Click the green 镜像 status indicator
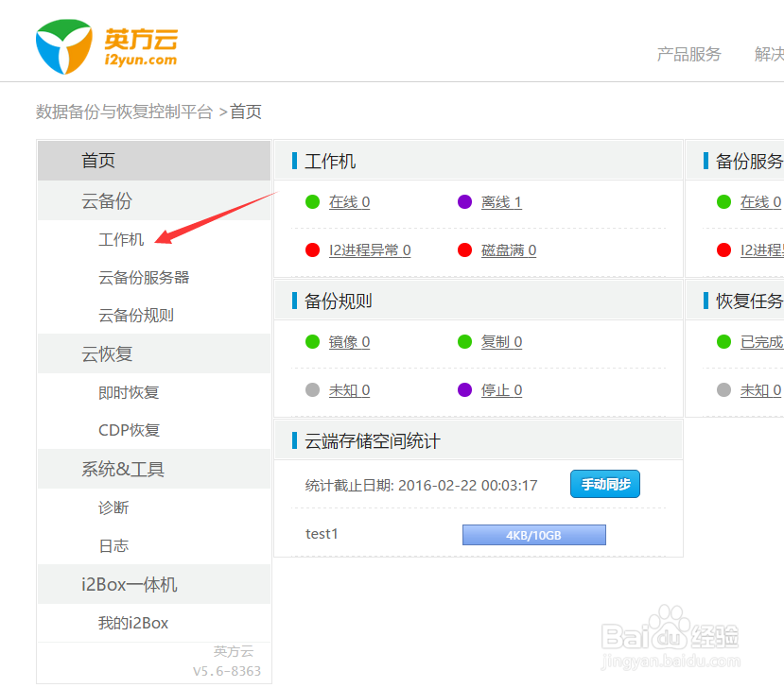The image size is (784, 688). 312,341
